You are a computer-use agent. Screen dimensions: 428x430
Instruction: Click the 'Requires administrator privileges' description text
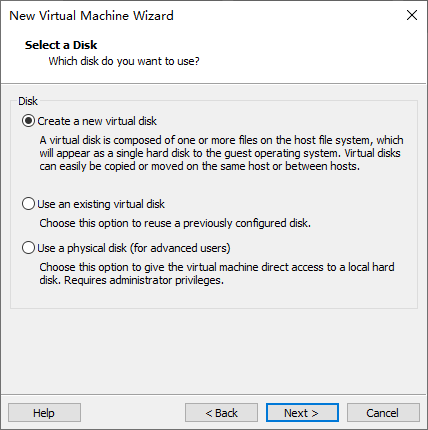[144, 280]
